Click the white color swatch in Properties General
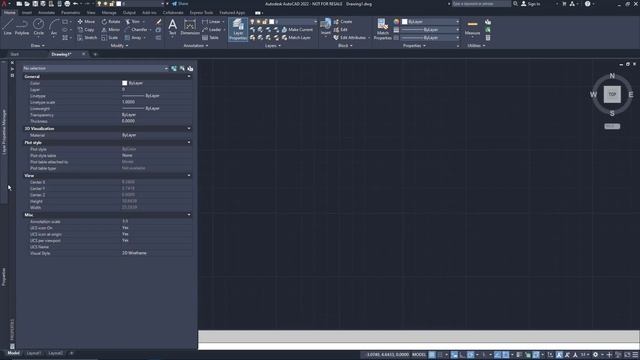This screenshot has height=360, width=640. (x=124, y=83)
